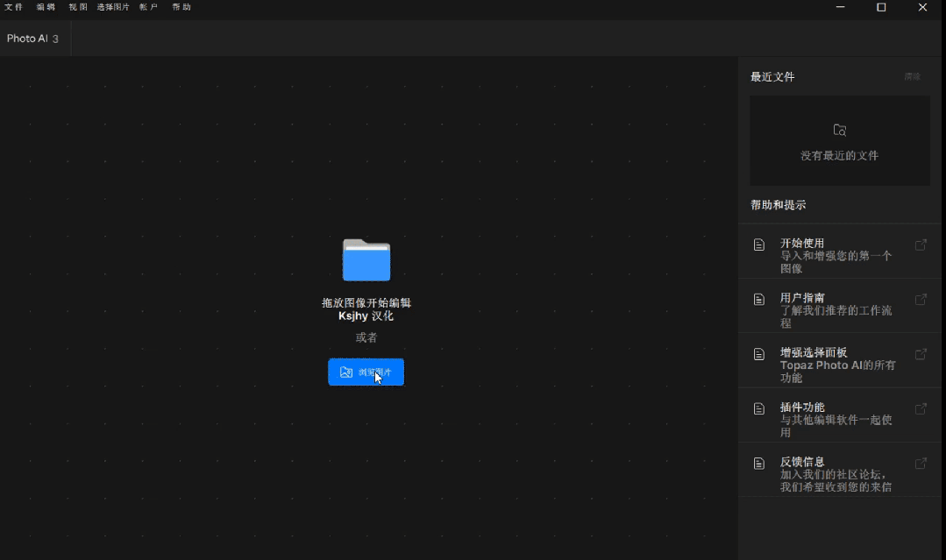Viewport: 946px width, 560px height.
Task: Clear recent files with 清除
Action: [912, 76]
